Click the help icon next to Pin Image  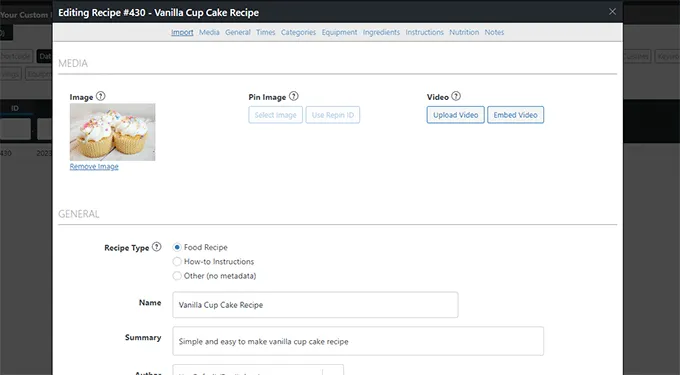[x=294, y=96]
